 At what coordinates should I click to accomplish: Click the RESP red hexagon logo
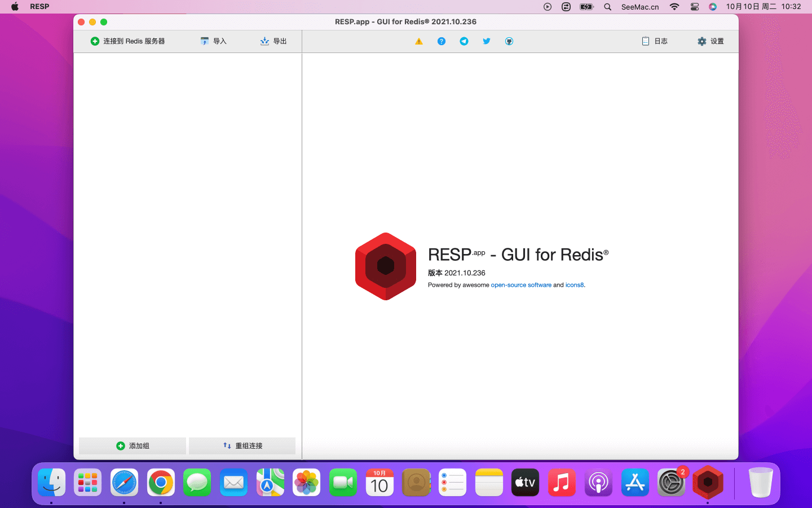point(386,266)
